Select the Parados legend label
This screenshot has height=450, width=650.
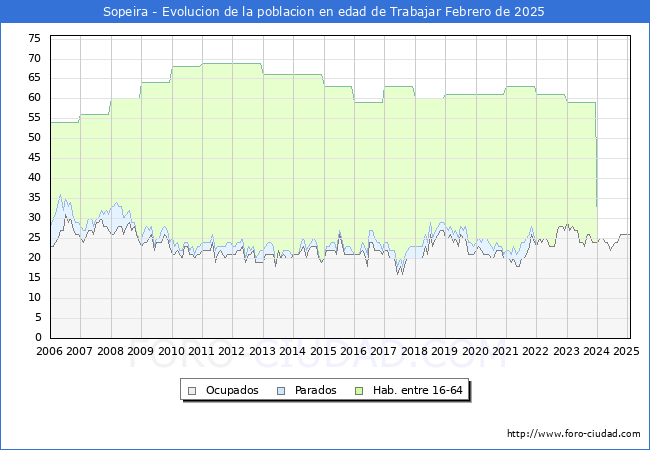[x=315, y=390]
